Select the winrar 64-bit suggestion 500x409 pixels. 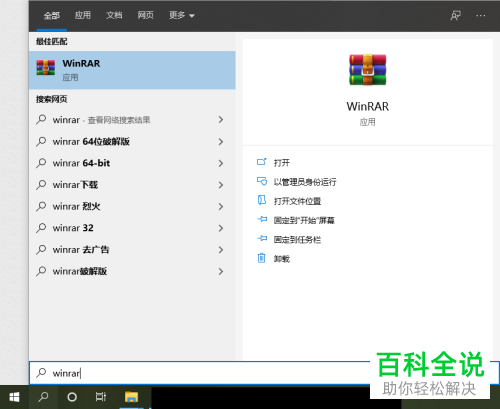point(132,163)
